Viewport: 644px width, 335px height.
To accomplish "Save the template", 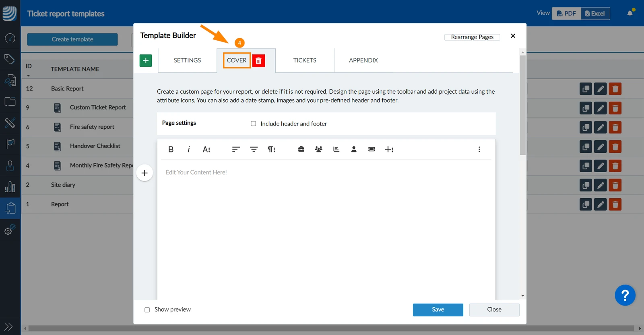I will coord(438,310).
